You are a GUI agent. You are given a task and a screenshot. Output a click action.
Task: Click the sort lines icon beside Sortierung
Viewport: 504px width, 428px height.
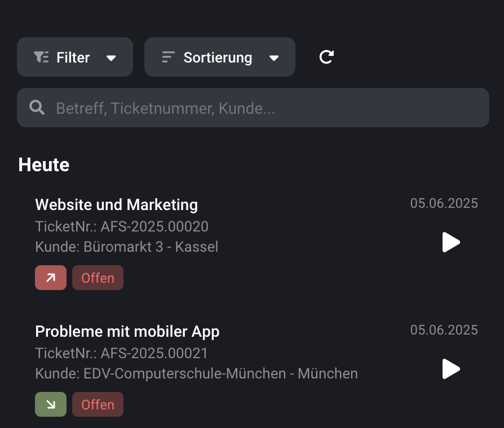point(168,57)
